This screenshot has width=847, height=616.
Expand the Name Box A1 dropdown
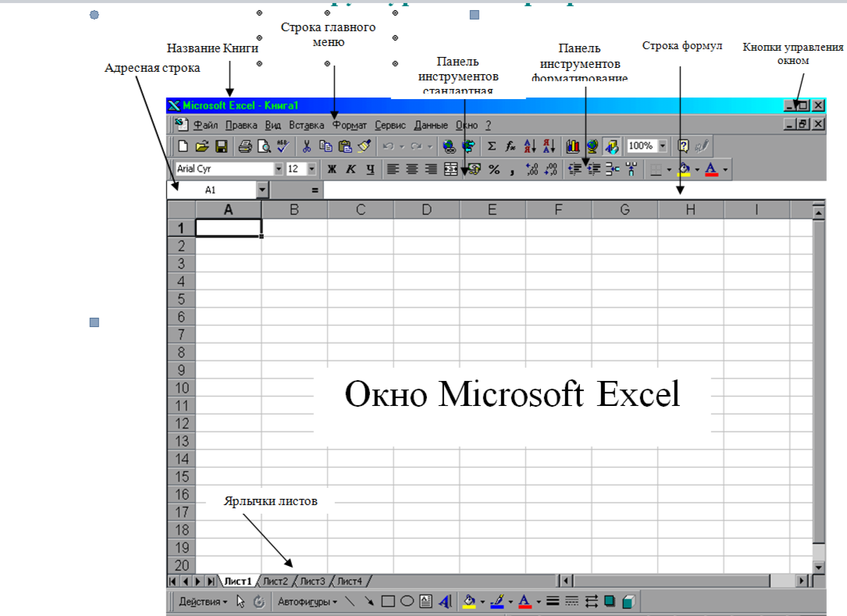tap(262, 190)
